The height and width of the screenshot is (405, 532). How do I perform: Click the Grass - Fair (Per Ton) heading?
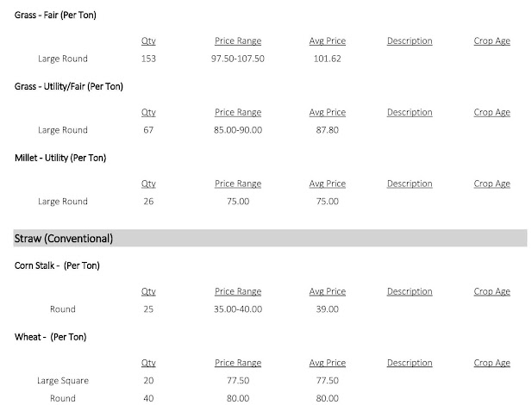[54, 15]
